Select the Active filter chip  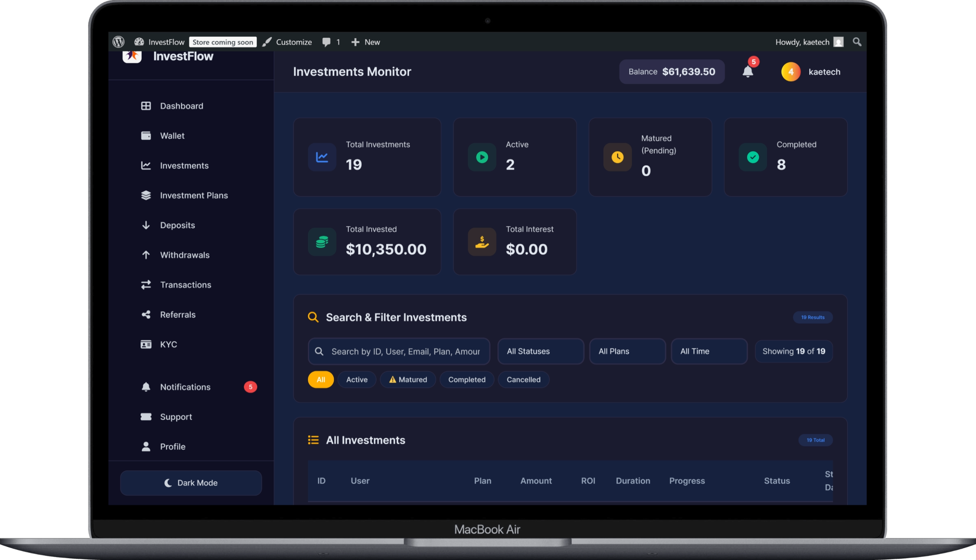click(x=357, y=379)
